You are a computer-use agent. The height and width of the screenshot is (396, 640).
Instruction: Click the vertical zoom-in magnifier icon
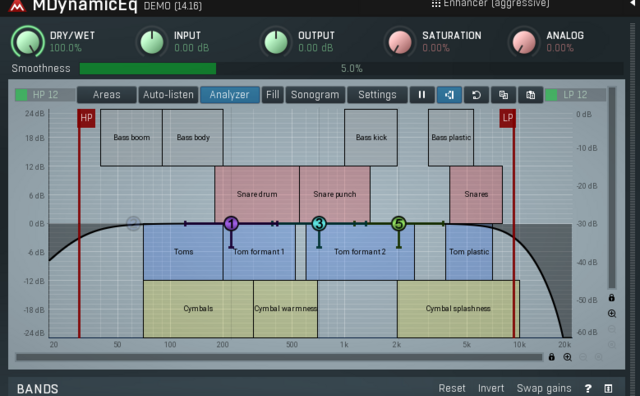point(611,314)
